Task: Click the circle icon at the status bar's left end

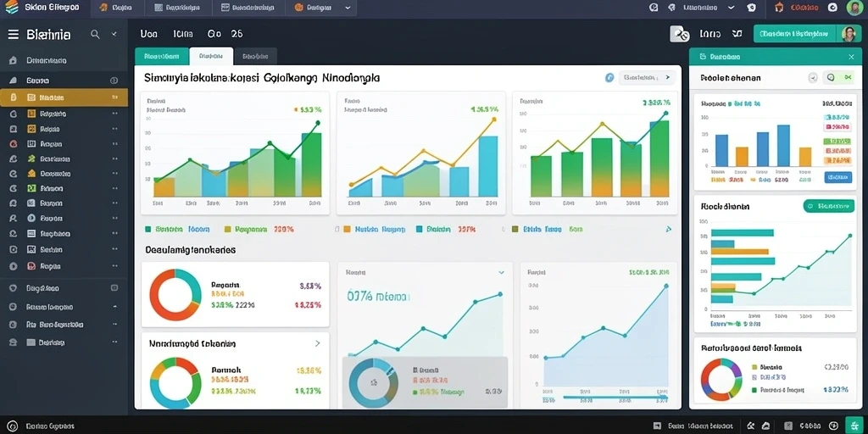Action: 12,426
